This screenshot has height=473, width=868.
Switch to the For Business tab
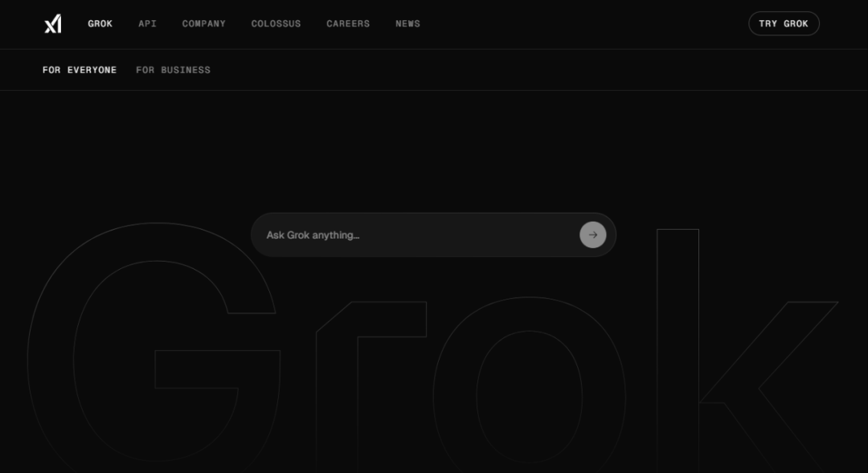174,70
